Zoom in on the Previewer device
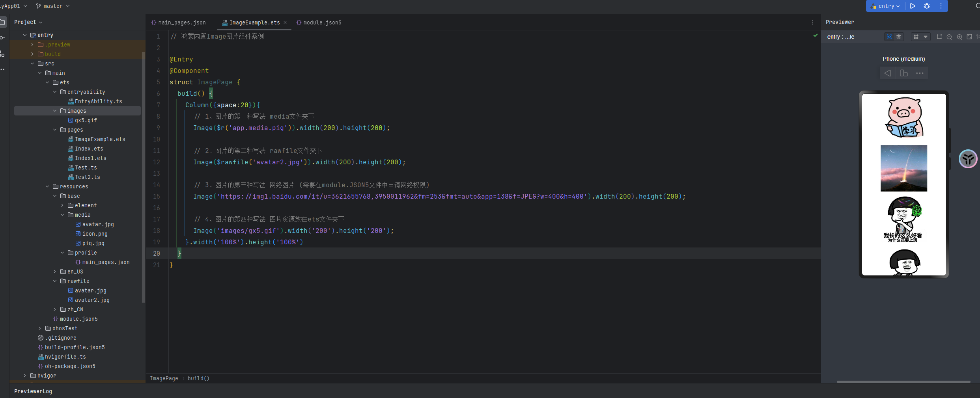Viewport: 980px width, 398px height. 959,37
